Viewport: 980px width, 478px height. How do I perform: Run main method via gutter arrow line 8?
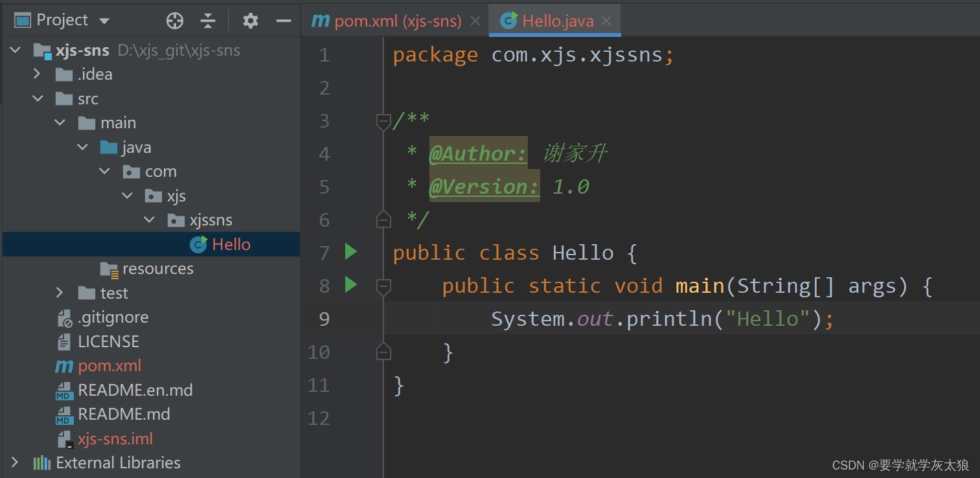(351, 284)
